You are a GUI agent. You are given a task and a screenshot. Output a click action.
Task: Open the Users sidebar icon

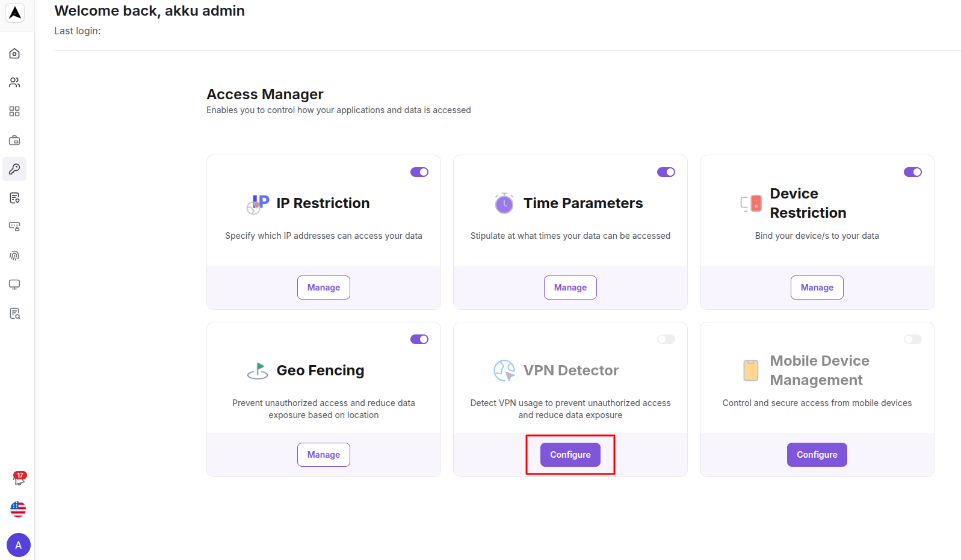coord(14,82)
